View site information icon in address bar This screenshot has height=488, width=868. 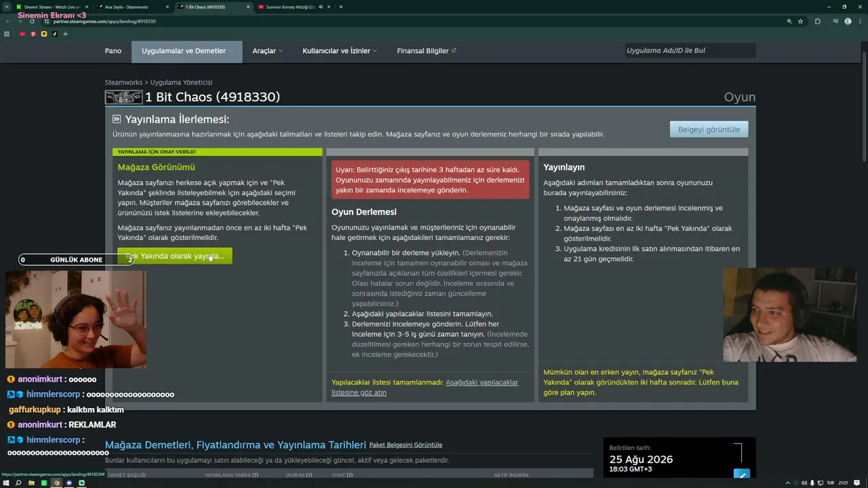pyautogui.click(x=47, y=21)
